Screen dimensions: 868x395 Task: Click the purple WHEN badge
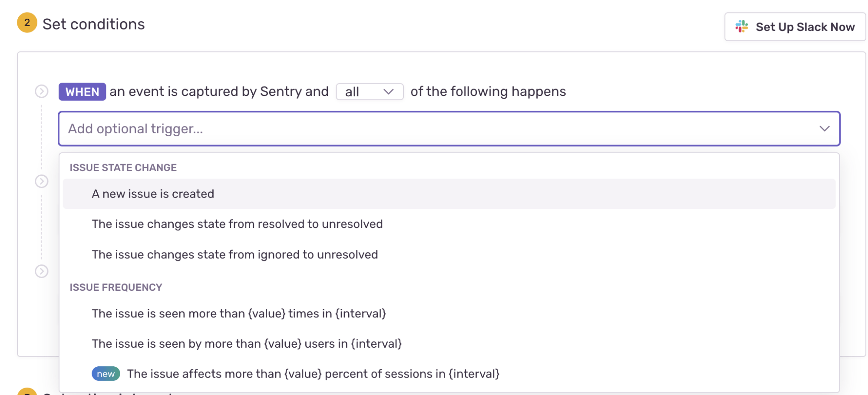point(82,92)
